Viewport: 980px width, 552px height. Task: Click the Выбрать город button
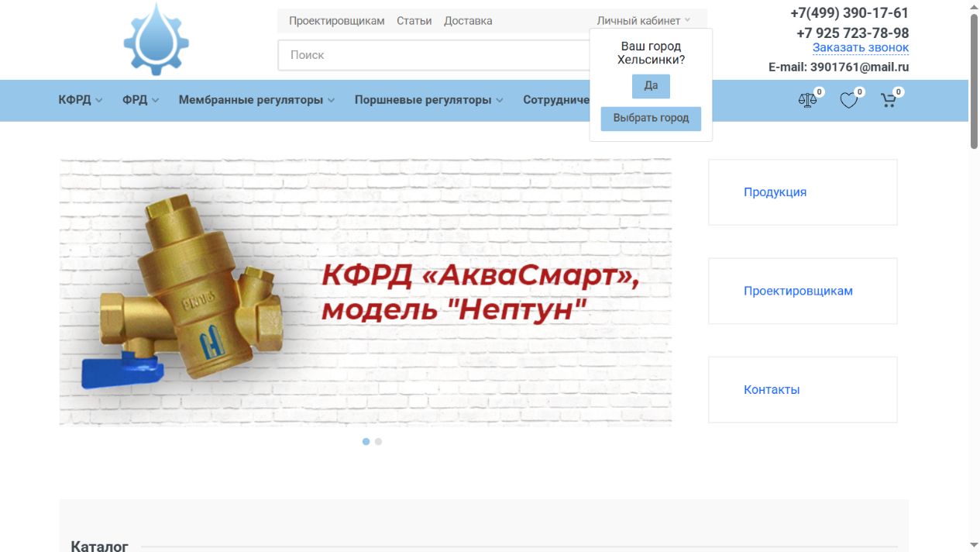(651, 119)
